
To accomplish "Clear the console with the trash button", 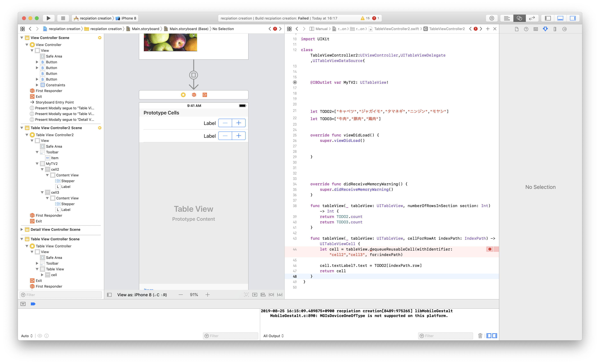I will [480, 336].
